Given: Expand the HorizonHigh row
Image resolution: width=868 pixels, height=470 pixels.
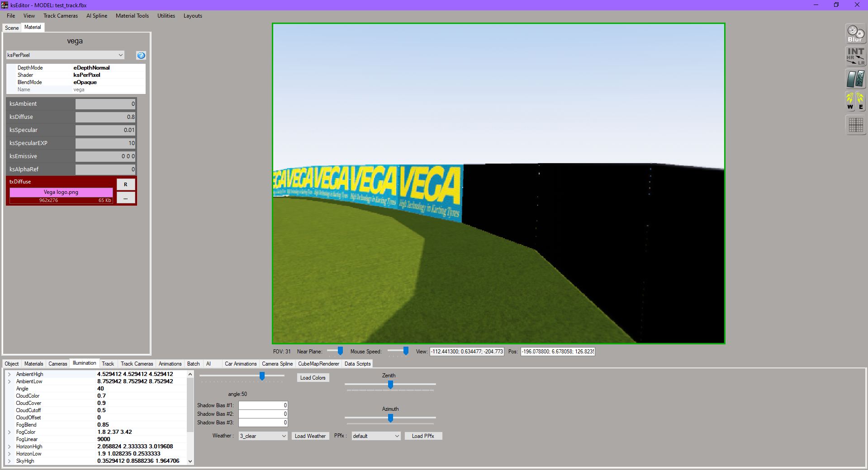Looking at the screenshot, I should (9, 446).
